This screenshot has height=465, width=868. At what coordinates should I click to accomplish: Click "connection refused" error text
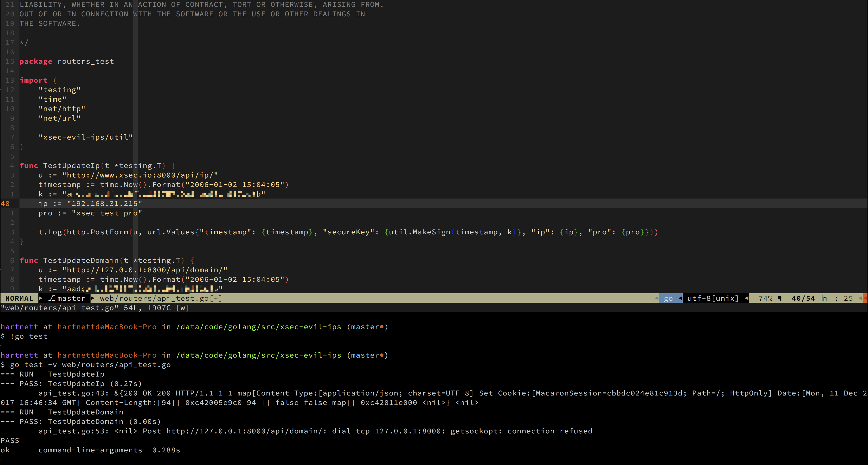(x=550, y=431)
